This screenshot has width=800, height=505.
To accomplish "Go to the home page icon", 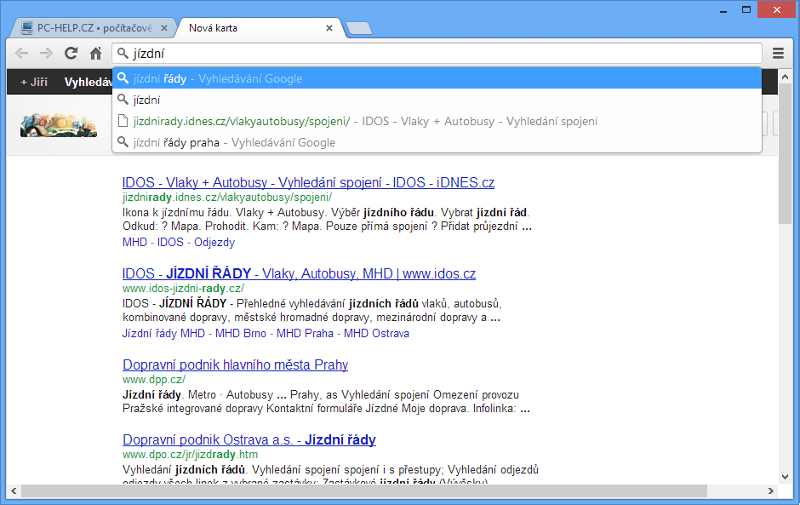I will pos(96,54).
